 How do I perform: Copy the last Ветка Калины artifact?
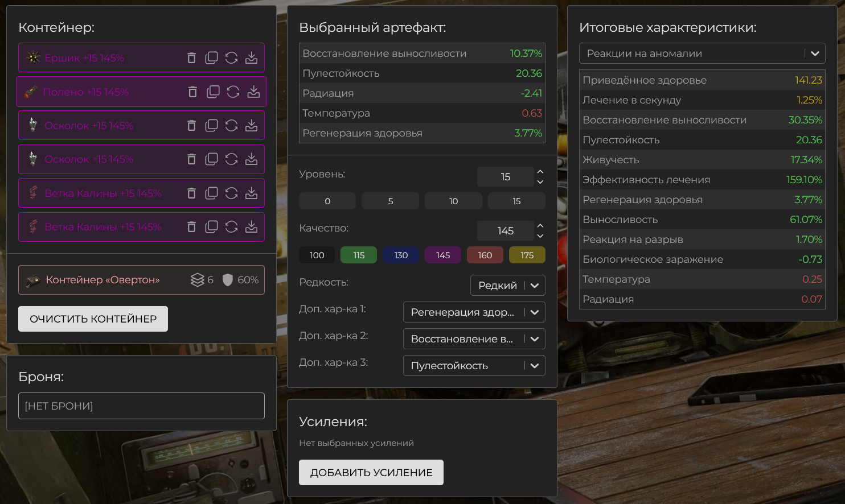tap(211, 227)
